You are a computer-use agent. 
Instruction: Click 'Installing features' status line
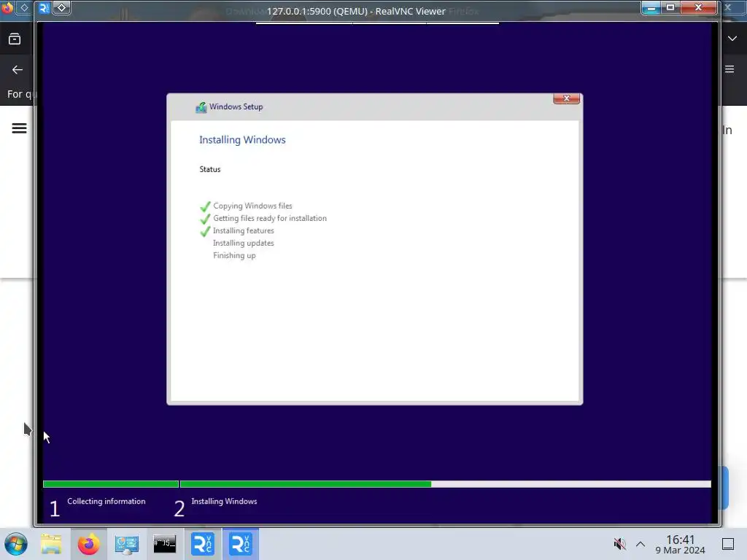point(244,230)
